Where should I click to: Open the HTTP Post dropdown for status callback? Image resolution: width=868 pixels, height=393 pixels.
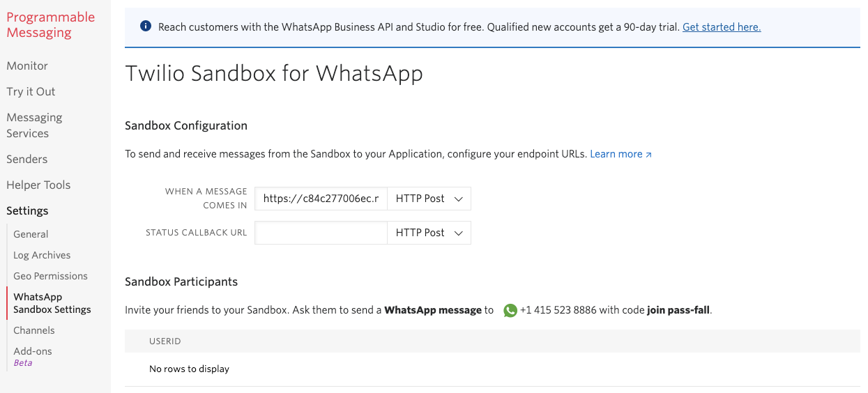[x=429, y=233]
